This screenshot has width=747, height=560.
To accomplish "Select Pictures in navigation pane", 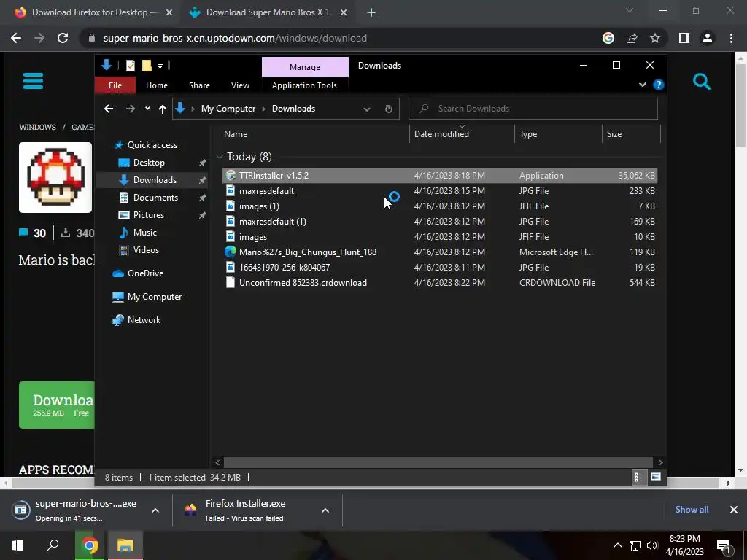I will [149, 215].
